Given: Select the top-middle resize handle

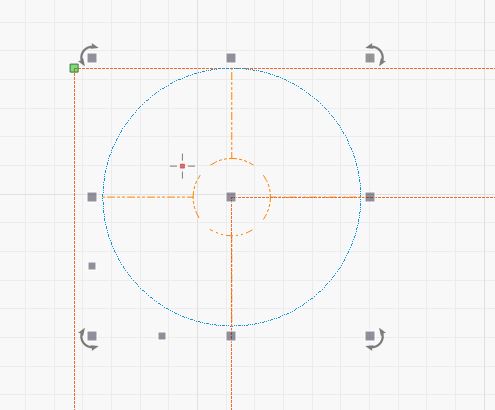Looking at the screenshot, I should click(231, 58).
